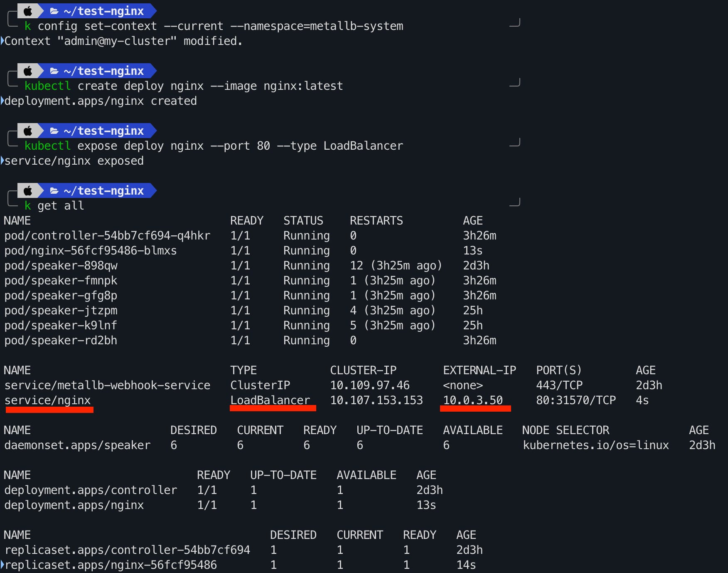Viewport: 728px width, 573px height.
Task: Click the Apple logo above k get all
Action: click(28, 190)
